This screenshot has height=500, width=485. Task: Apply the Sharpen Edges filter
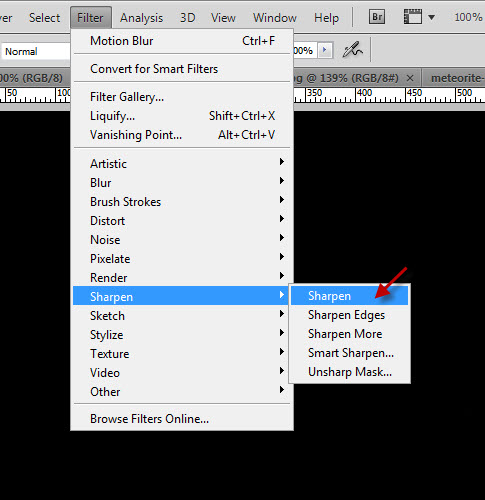click(x=349, y=315)
